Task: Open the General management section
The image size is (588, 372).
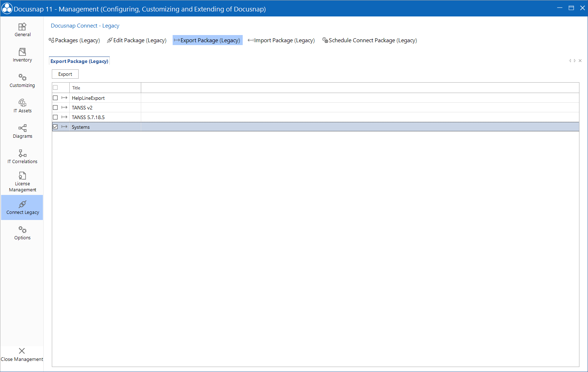Action: [22, 30]
